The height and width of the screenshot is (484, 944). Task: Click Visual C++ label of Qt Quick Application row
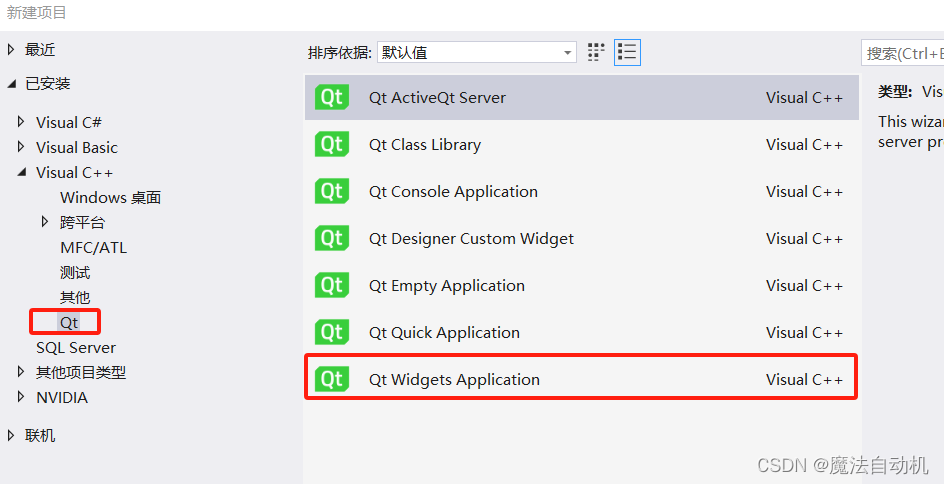tap(804, 332)
